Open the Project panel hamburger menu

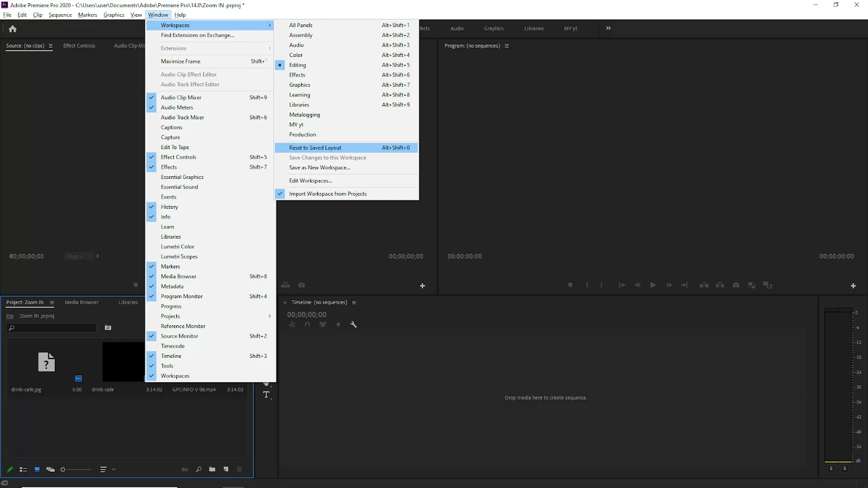52,303
